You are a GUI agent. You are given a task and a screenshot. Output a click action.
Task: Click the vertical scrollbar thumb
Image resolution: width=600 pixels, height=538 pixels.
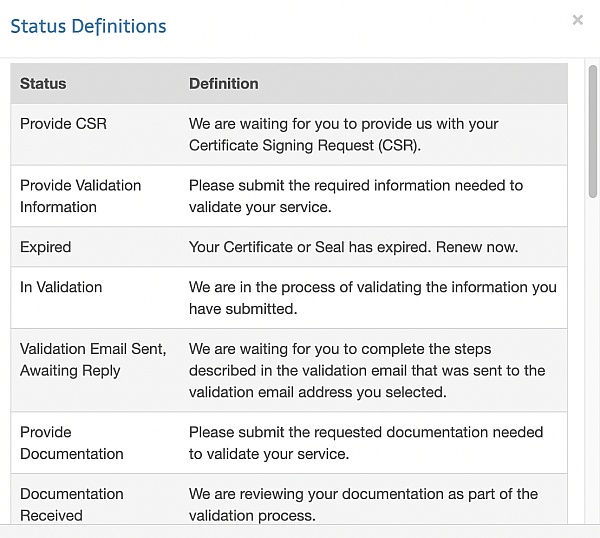click(x=593, y=132)
